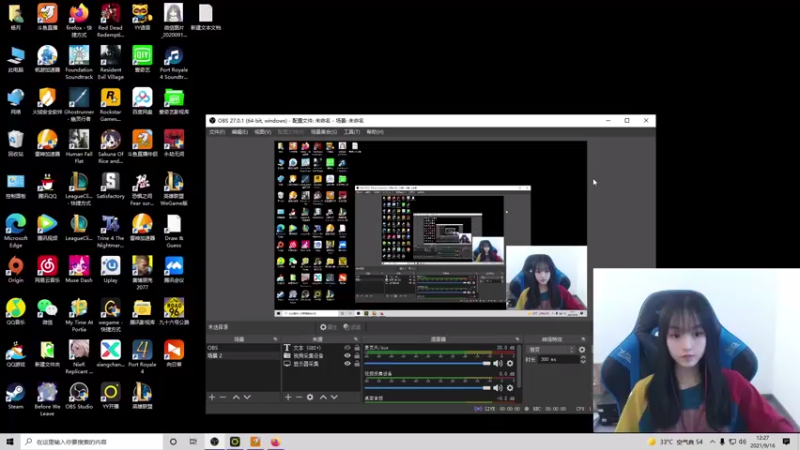800x450 pixels.
Task: Click the volume slider of the video capture channel
Action: 428,388
